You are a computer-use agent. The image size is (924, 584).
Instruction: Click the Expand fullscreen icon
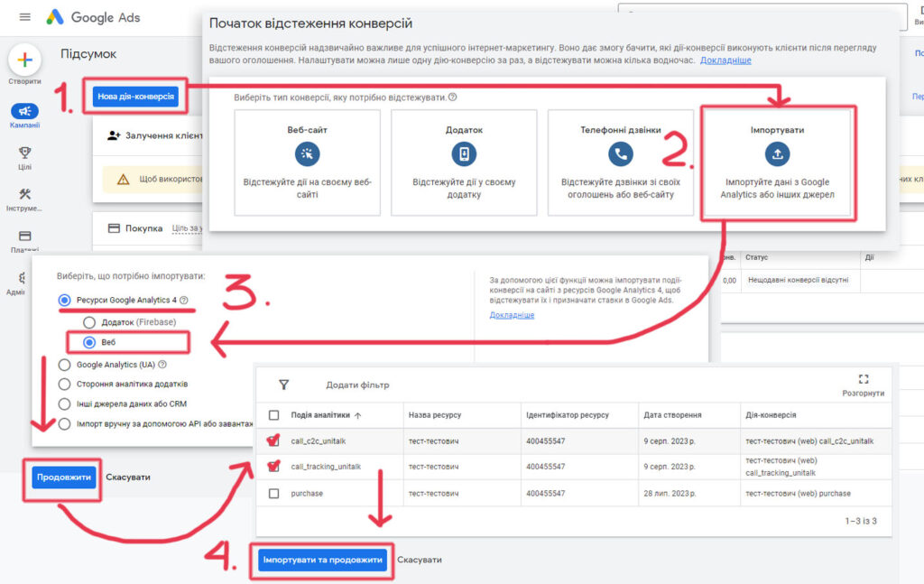coord(864,379)
